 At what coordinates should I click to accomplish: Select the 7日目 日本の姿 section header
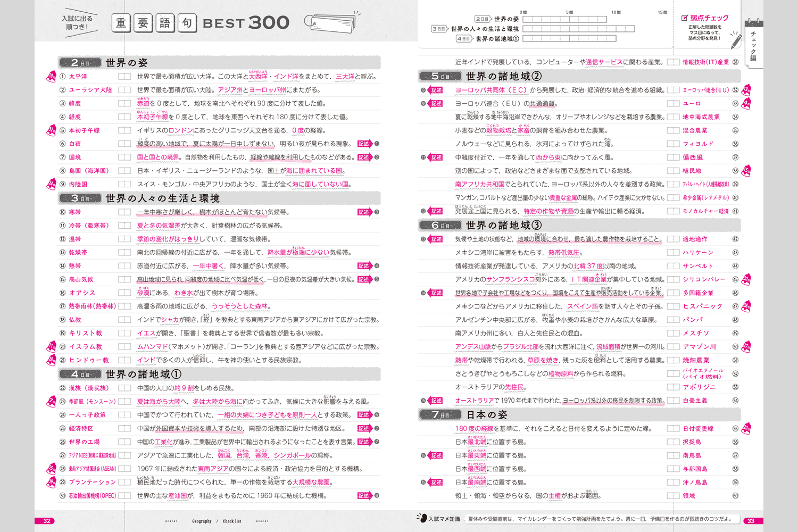579,414
